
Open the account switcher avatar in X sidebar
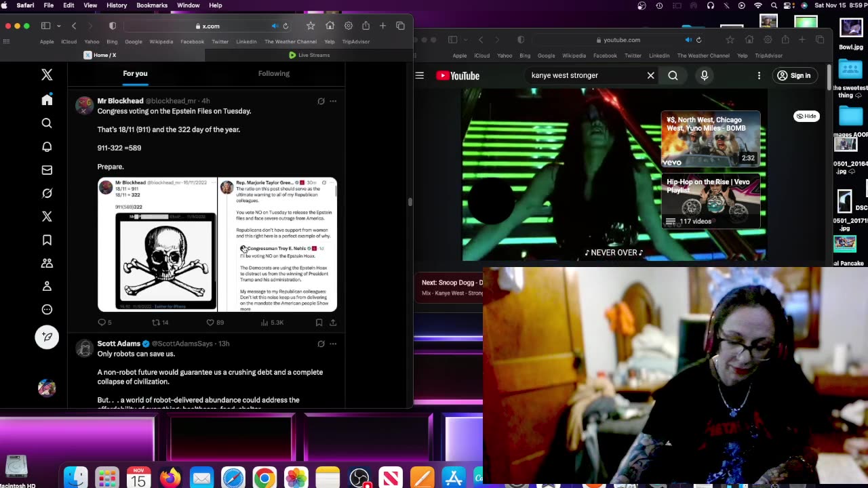click(47, 388)
